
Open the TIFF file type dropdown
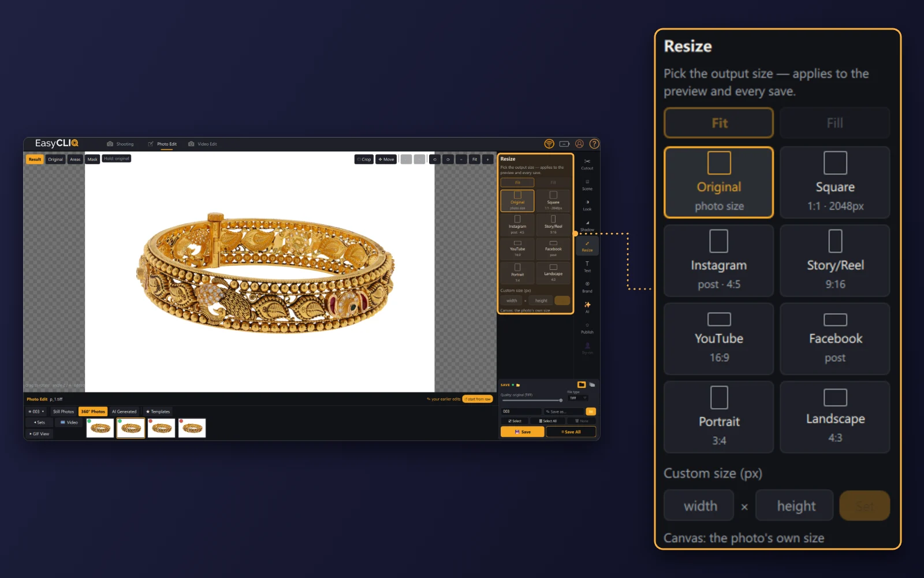(x=578, y=398)
